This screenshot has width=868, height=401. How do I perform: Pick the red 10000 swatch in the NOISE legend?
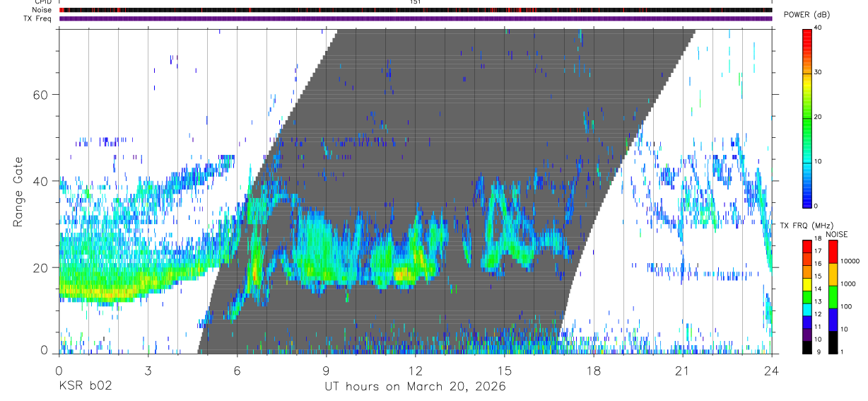pos(833,252)
